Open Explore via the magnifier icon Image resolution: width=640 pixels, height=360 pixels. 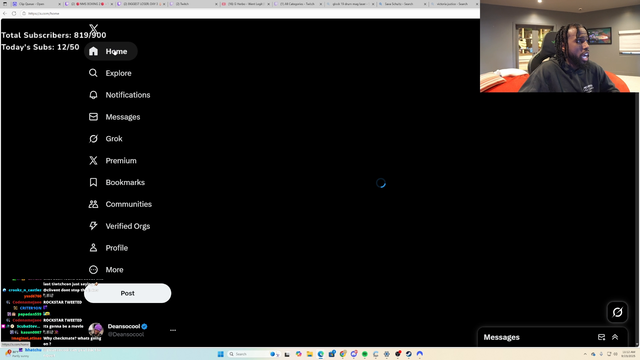pyautogui.click(x=93, y=73)
